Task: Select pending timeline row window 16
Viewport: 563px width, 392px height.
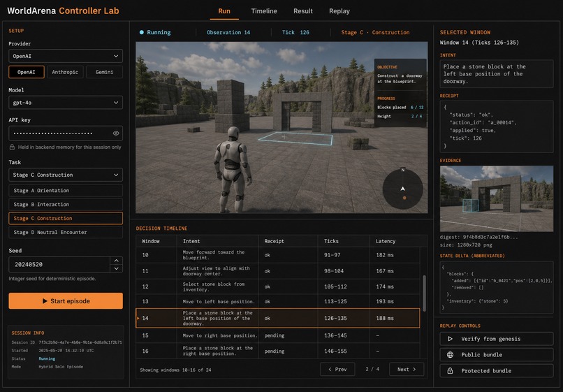Action: tap(278, 351)
